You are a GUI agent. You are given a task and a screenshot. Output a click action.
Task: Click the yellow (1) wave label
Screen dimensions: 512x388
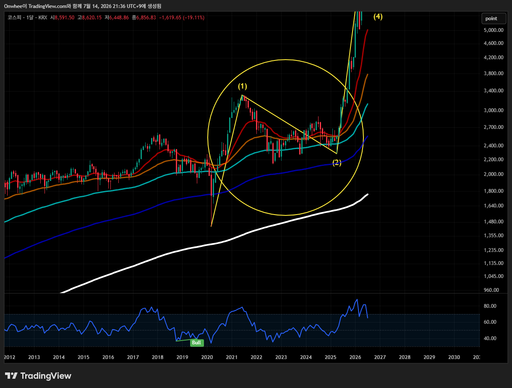pos(242,86)
